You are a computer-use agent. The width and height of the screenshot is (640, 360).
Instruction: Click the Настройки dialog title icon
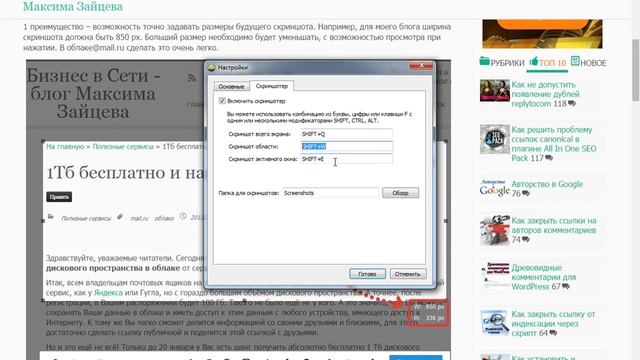pyautogui.click(x=211, y=67)
